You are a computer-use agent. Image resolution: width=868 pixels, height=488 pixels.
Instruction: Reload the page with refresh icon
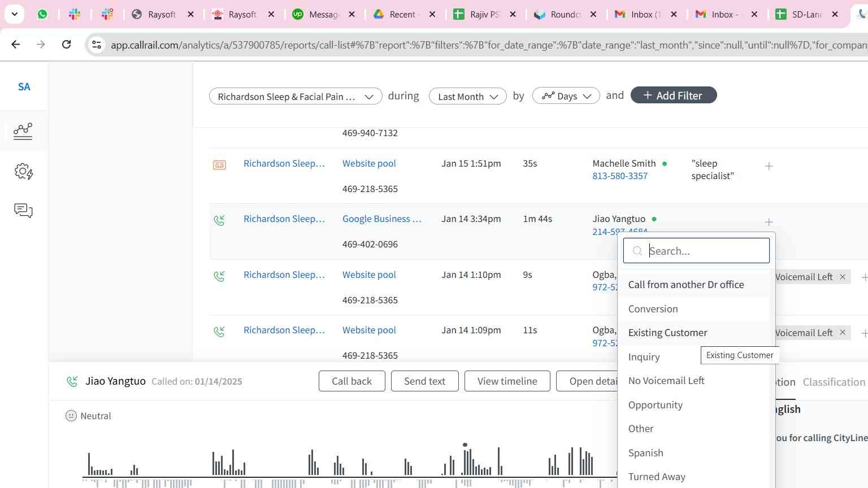(x=67, y=44)
